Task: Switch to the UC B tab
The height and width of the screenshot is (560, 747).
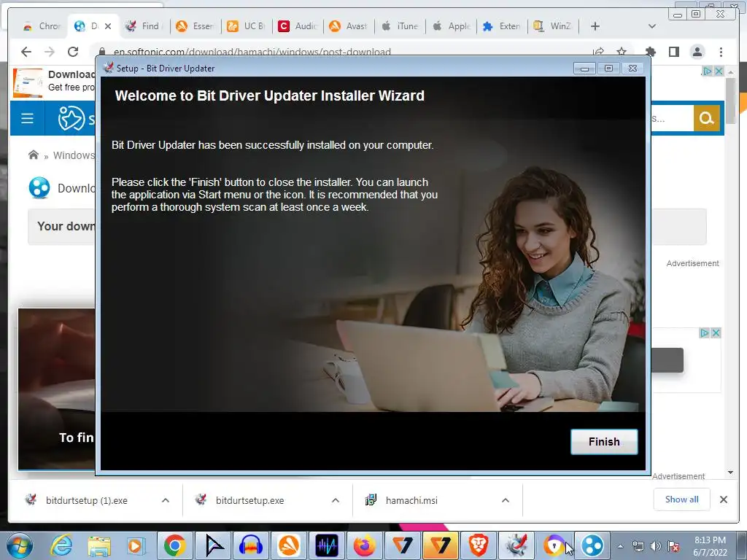Action: click(247, 26)
